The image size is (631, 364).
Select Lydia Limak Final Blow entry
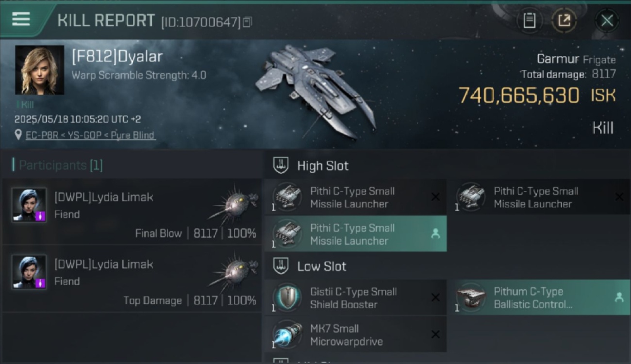point(132,212)
